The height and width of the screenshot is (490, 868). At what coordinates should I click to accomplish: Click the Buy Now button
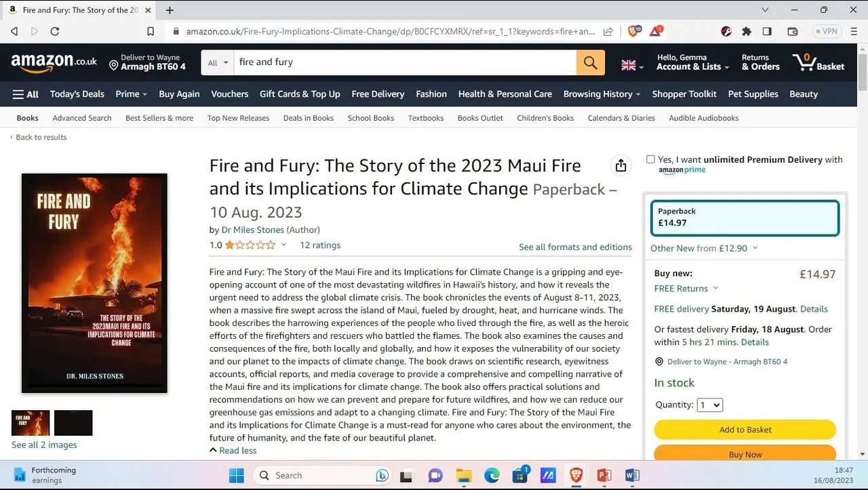point(745,453)
